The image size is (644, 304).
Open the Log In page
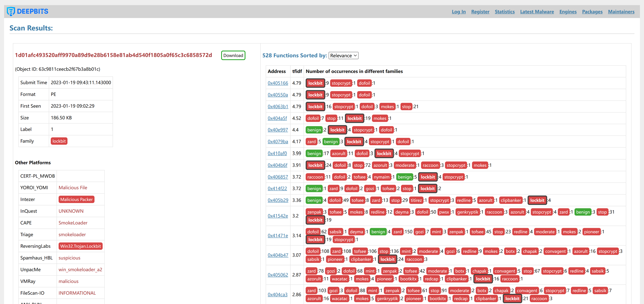coord(458,11)
